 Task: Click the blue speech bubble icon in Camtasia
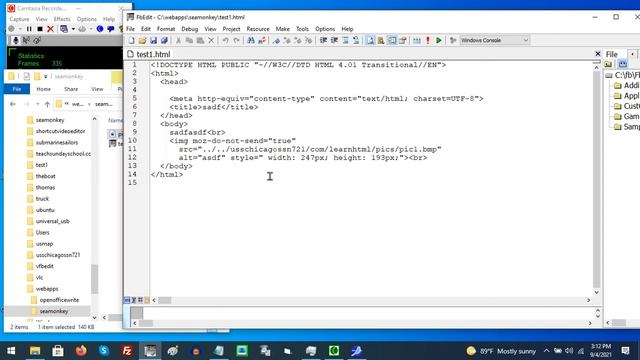tap(111, 29)
